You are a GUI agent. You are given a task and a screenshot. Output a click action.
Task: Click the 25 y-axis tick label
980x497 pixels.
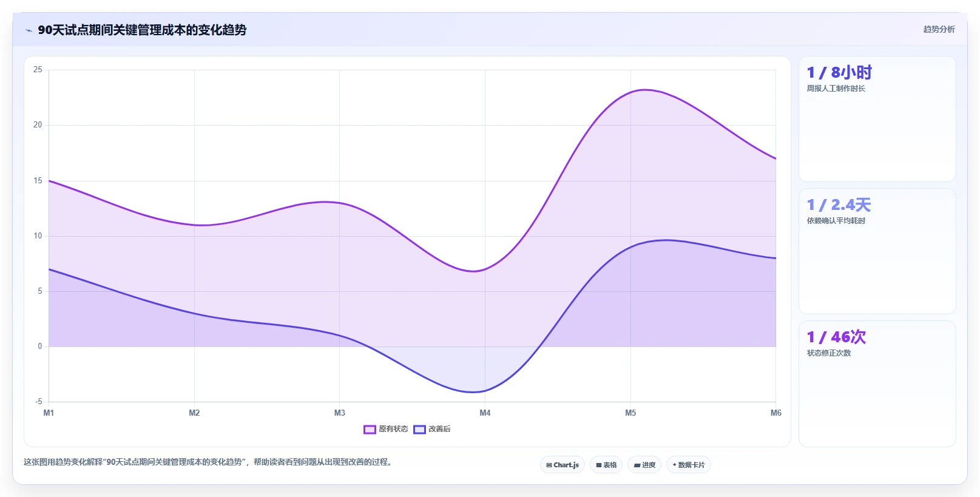tap(38, 70)
